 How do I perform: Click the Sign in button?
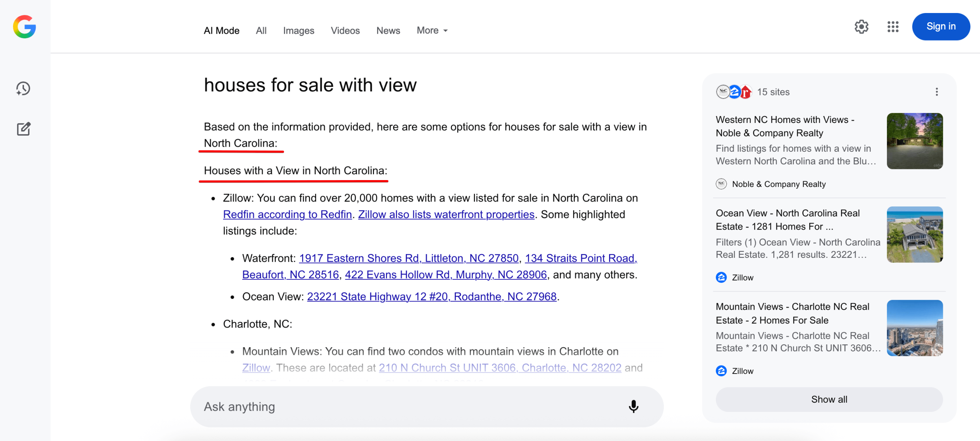(x=941, y=26)
